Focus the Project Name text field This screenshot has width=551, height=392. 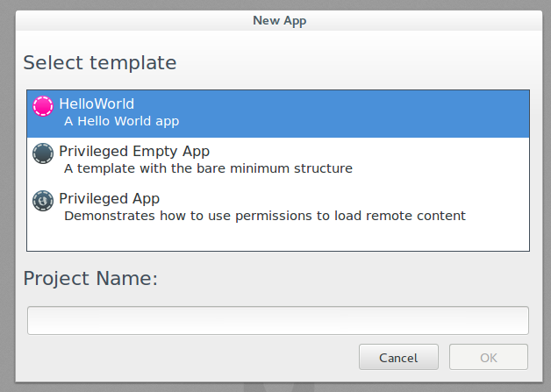point(277,320)
